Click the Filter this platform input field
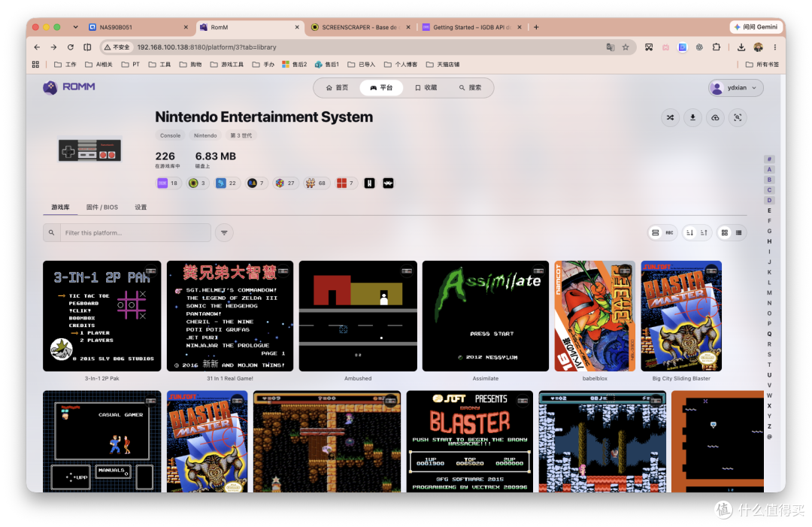Screen dimensions: 812x527 [135, 233]
